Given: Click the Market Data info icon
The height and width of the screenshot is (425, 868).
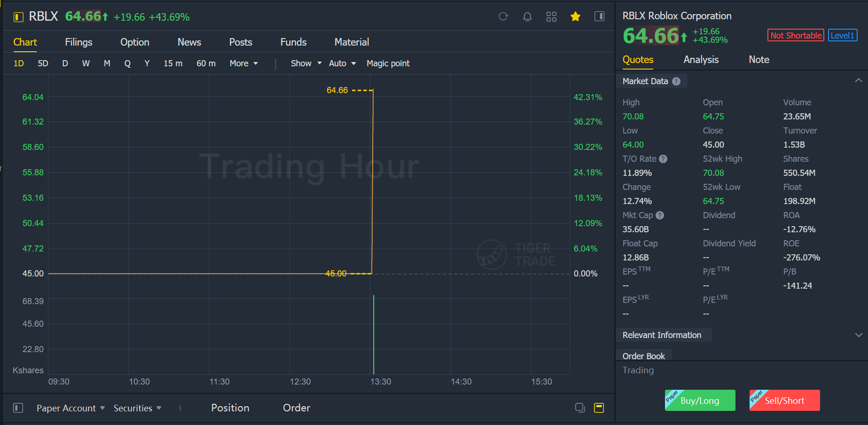Looking at the screenshot, I should [676, 81].
